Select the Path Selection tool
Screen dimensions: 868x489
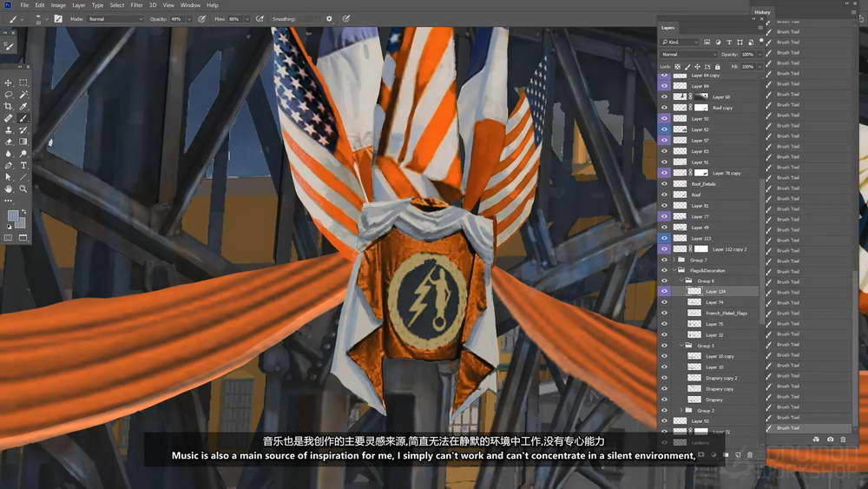coord(9,177)
